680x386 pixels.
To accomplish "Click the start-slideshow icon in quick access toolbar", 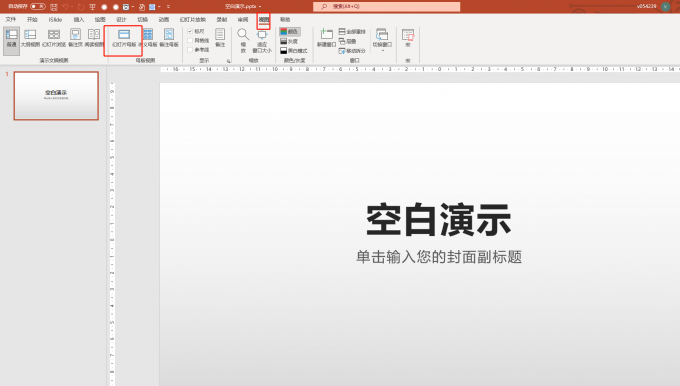I will [x=92, y=7].
